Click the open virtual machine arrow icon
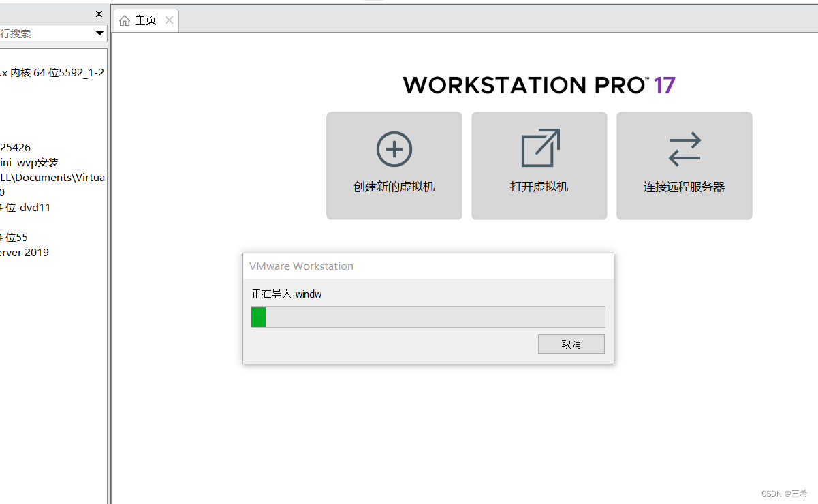818x504 pixels. click(540, 148)
